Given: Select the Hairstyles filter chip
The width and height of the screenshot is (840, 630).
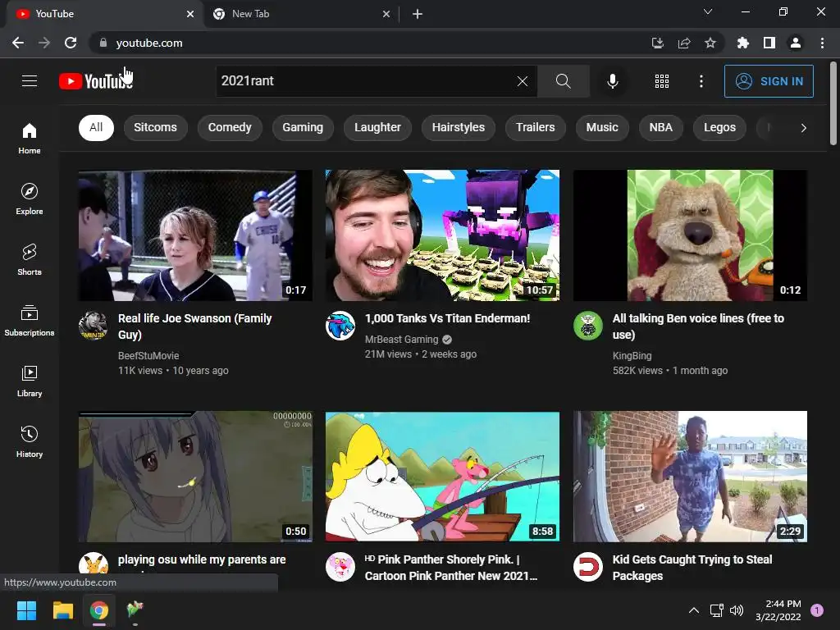Looking at the screenshot, I should coord(459,127).
